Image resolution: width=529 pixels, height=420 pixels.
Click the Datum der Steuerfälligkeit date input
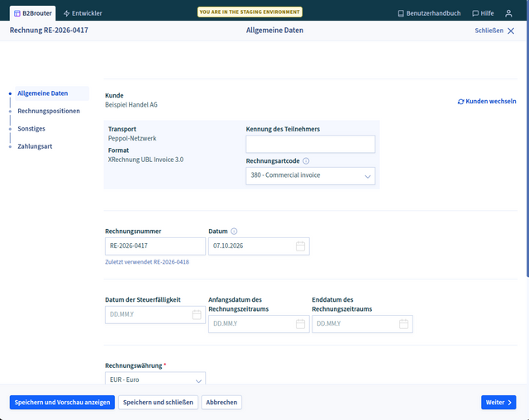click(155, 314)
